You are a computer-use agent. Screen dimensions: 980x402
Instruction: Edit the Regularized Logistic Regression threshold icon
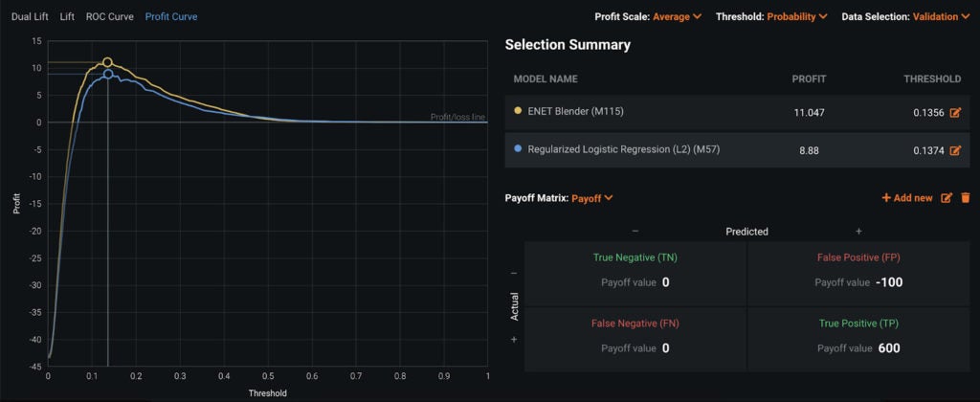coord(955,150)
